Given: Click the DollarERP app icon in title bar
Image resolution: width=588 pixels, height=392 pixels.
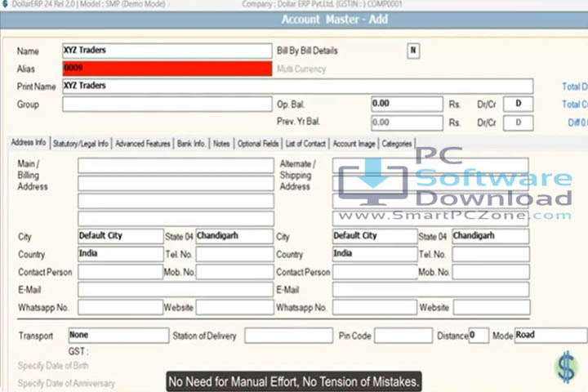Looking at the screenshot, I should 5,4.
